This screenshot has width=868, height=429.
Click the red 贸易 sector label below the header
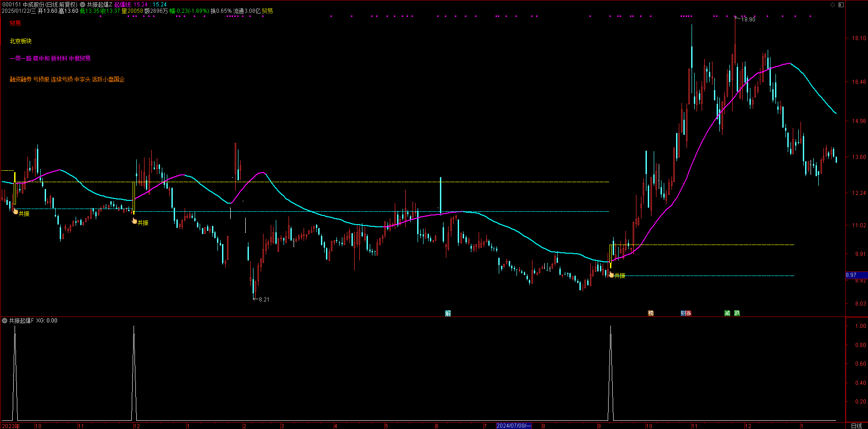15,23
